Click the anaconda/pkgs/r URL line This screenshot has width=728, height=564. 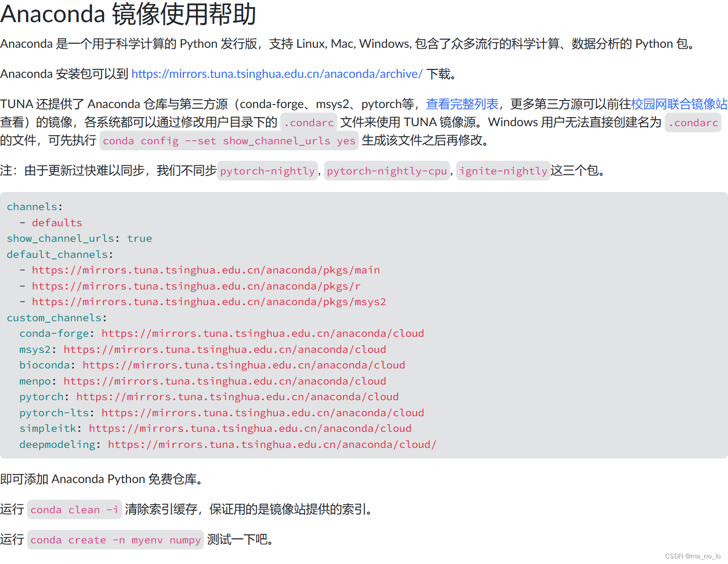[x=190, y=286]
